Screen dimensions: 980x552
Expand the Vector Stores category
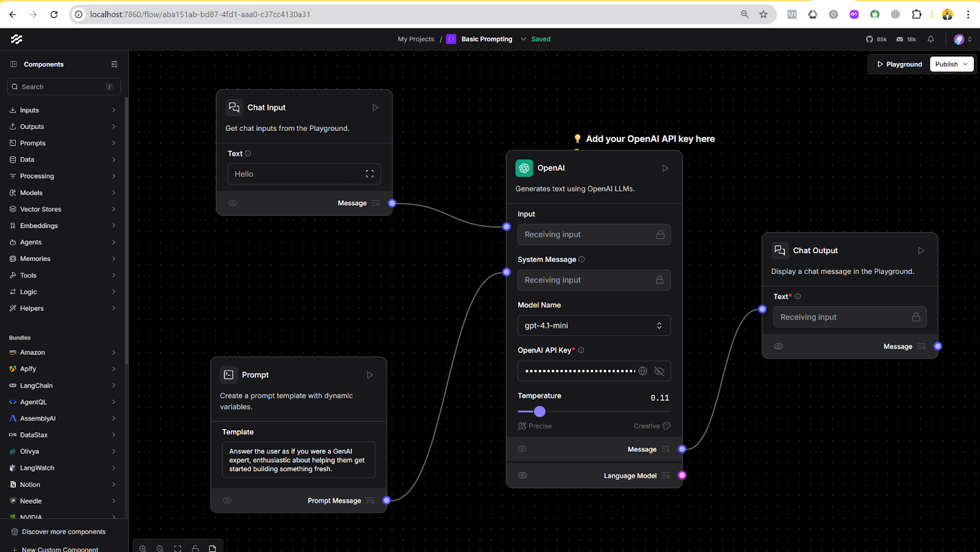pos(64,209)
